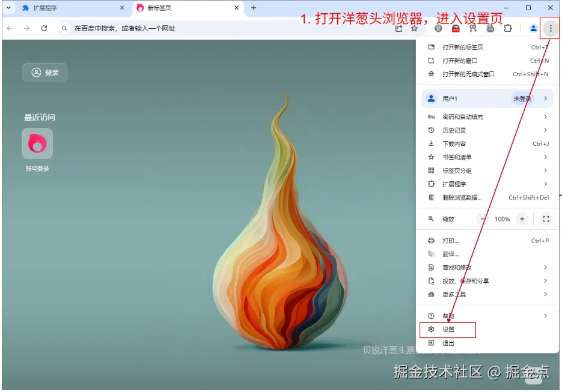
Task: Click the 登录 button on the page
Action: point(44,72)
